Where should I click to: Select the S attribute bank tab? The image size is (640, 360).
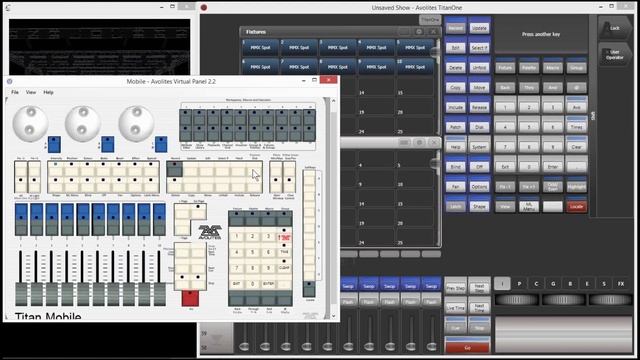(x=604, y=284)
